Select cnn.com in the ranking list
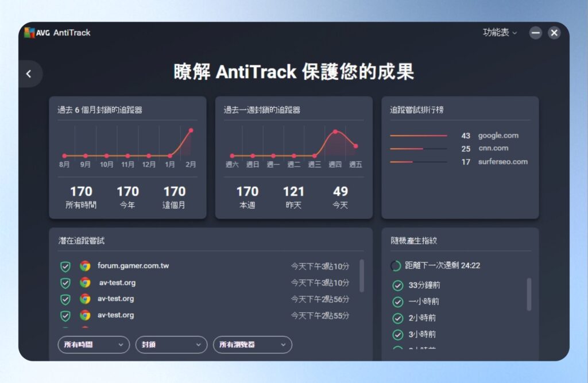The image size is (588, 383). coord(493,148)
